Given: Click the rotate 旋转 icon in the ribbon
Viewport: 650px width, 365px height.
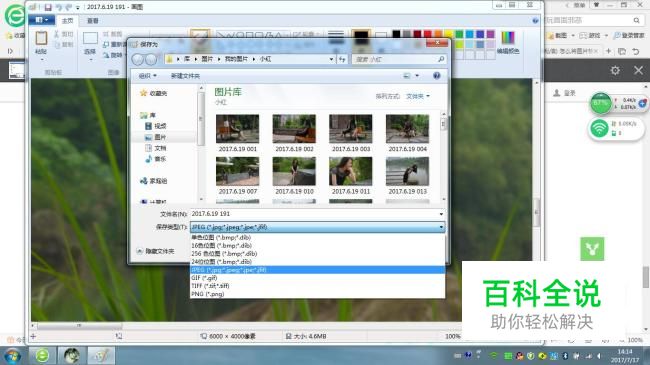Looking at the screenshot, I should coord(106,55).
